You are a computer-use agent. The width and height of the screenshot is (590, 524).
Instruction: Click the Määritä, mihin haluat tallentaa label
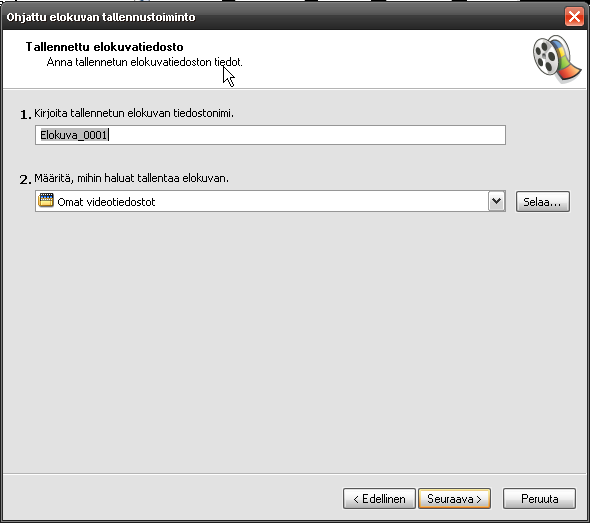(131, 178)
